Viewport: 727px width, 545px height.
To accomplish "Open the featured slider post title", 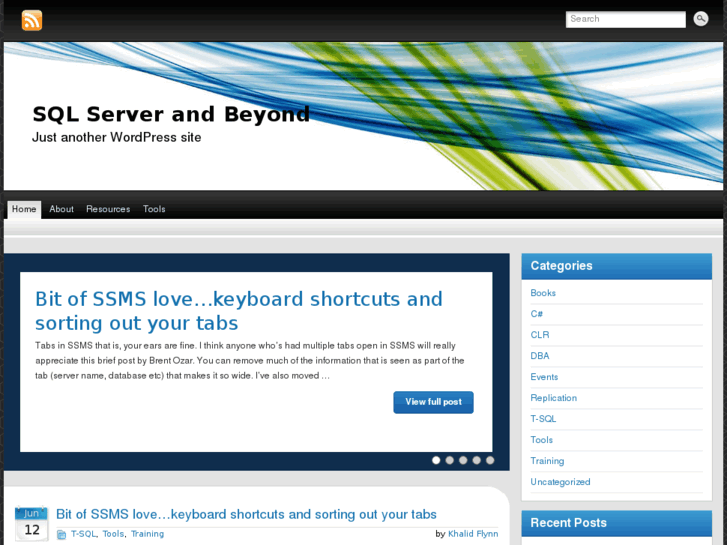I will (x=239, y=311).
